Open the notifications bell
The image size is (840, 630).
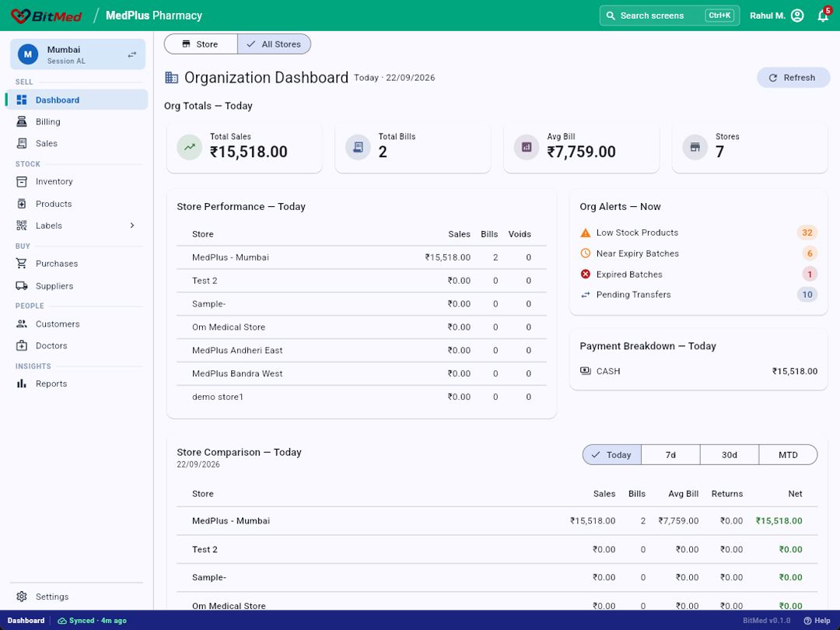coord(823,16)
